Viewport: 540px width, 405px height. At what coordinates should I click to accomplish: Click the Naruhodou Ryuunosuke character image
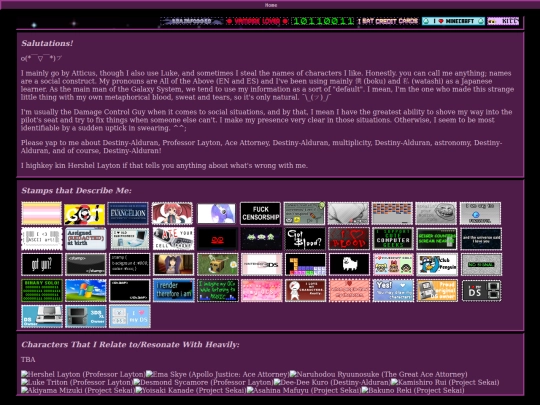tap(378, 374)
